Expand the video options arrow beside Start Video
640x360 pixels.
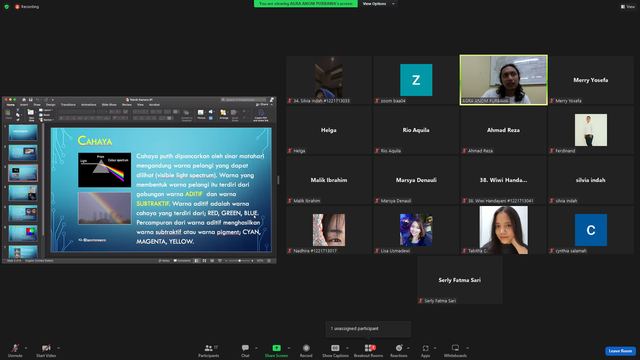click(x=59, y=348)
